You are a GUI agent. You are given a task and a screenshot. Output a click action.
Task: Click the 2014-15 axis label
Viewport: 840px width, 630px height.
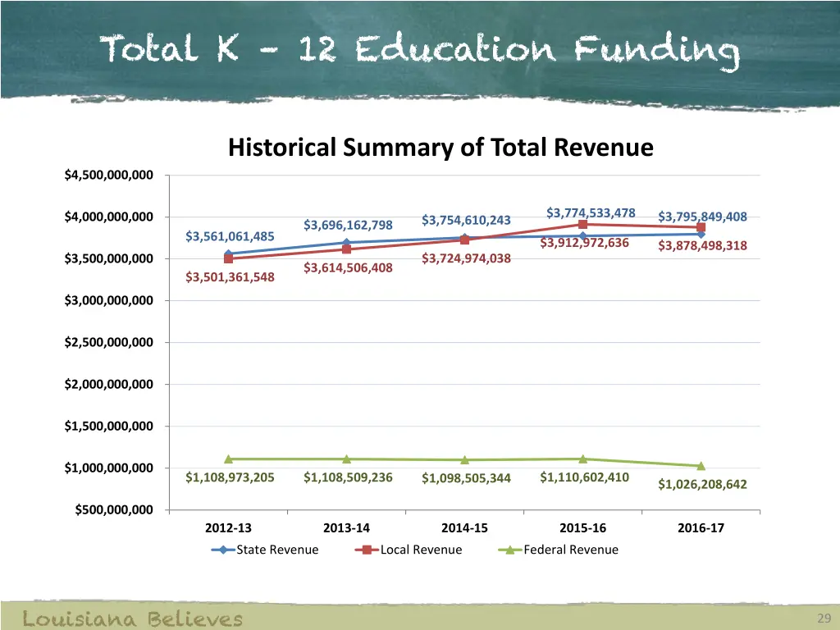[464, 527]
